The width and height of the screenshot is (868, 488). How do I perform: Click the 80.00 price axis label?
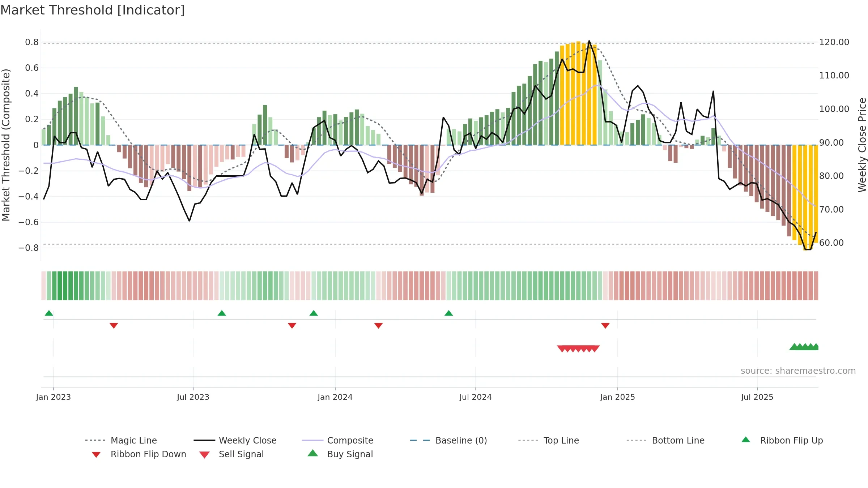tap(831, 176)
